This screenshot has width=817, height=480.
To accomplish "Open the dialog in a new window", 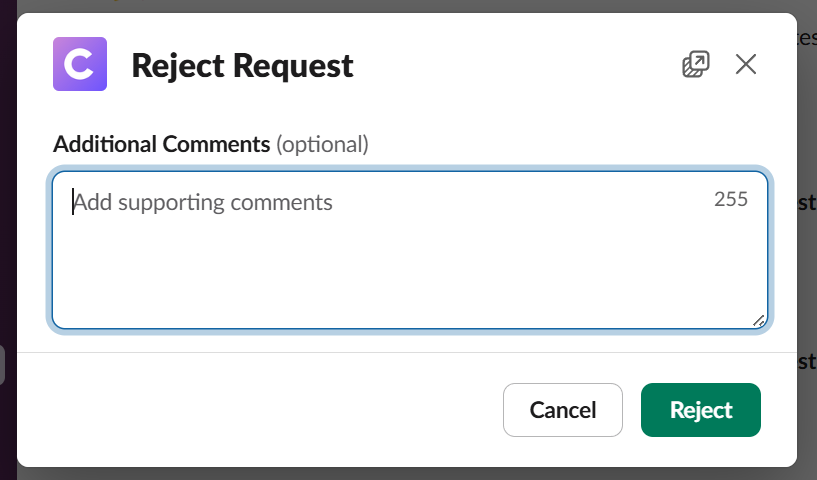I will pos(695,65).
